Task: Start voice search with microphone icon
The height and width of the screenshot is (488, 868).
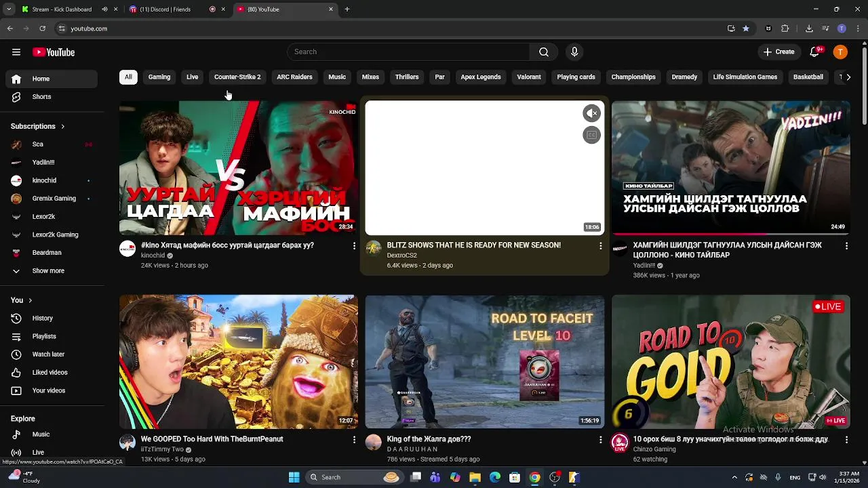Action: 574,52
